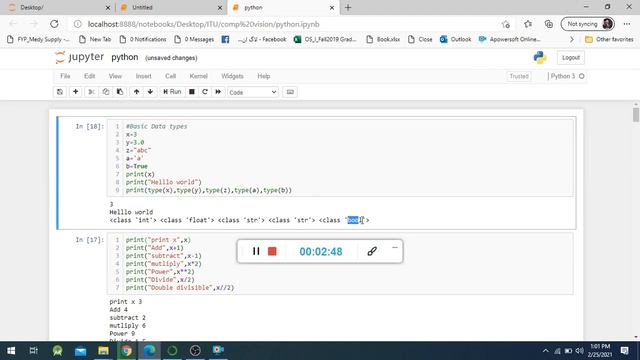Image resolution: width=640 pixels, height=360 pixels.
Task: Open Task View on the taskbar
Action: (34, 351)
